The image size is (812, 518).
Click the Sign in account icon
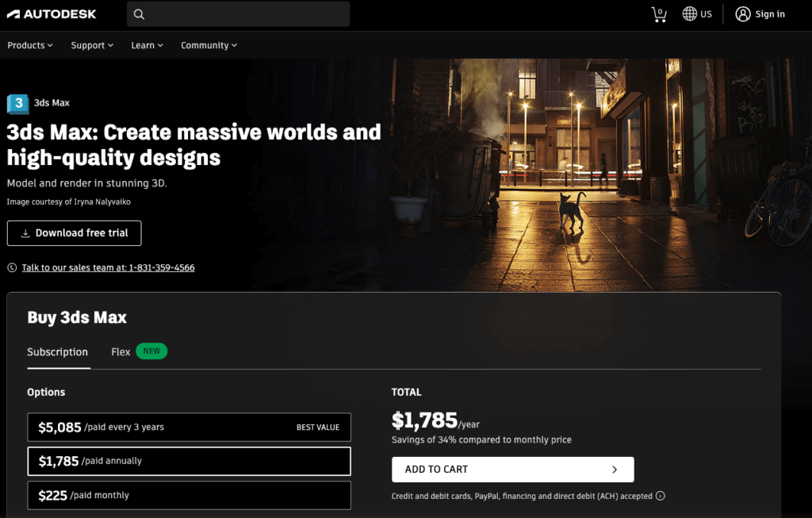742,14
